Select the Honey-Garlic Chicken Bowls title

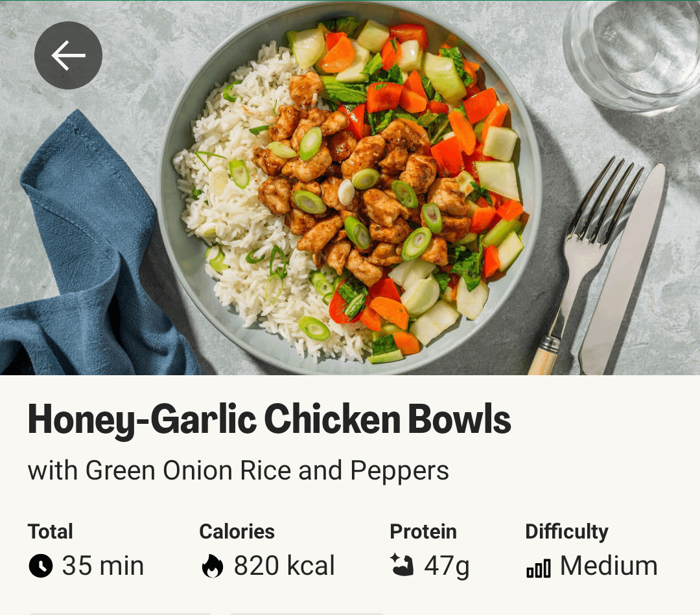coord(269,419)
